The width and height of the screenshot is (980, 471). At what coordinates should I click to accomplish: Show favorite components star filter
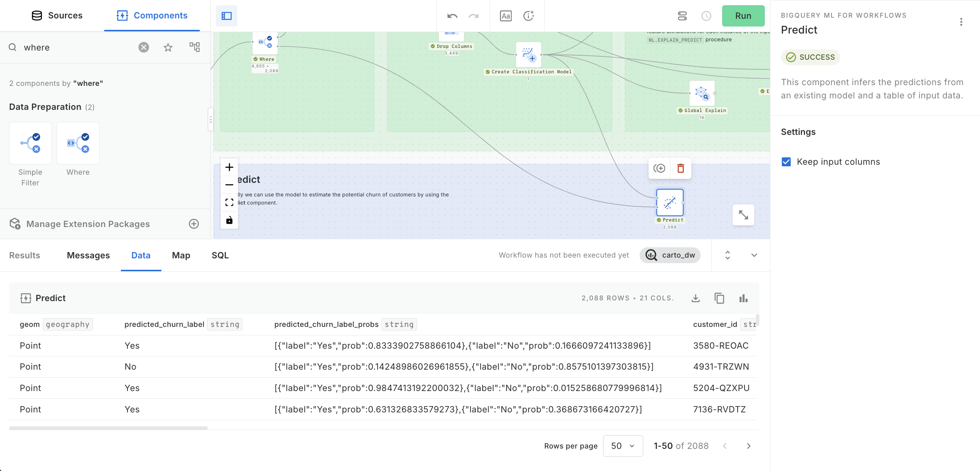168,47
